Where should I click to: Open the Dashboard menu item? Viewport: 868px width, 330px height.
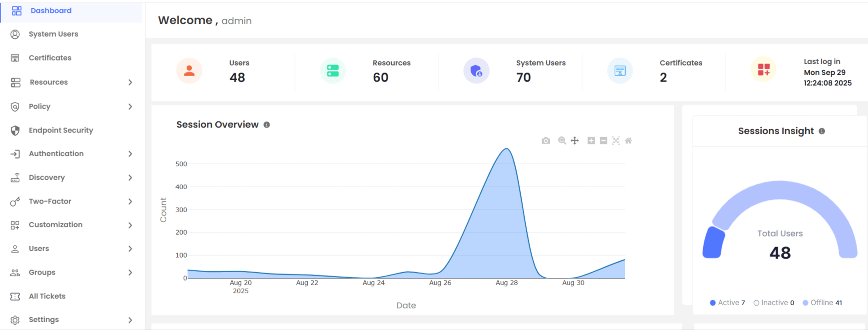(51, 11)
